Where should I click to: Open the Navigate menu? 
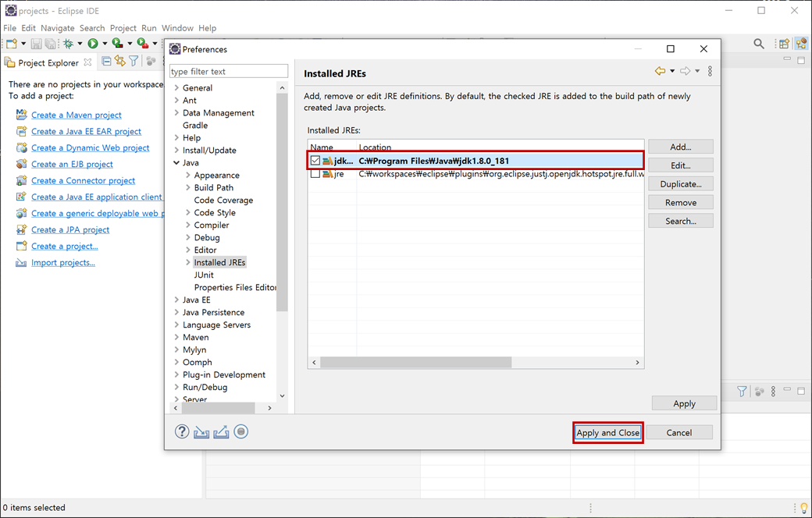[58, 28]
